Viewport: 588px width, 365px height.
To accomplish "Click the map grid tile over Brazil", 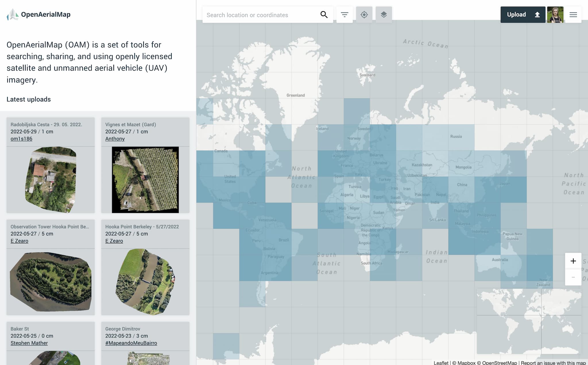I will tap(278, 242).
